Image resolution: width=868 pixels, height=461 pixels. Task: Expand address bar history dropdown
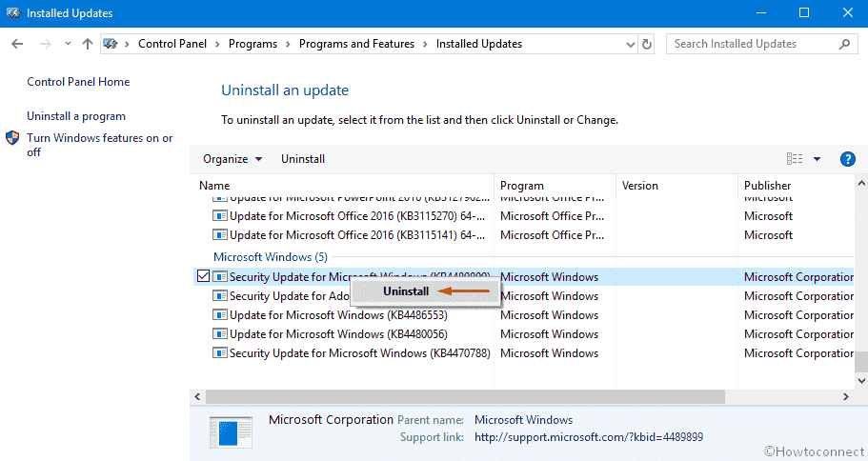pos(630,44)
